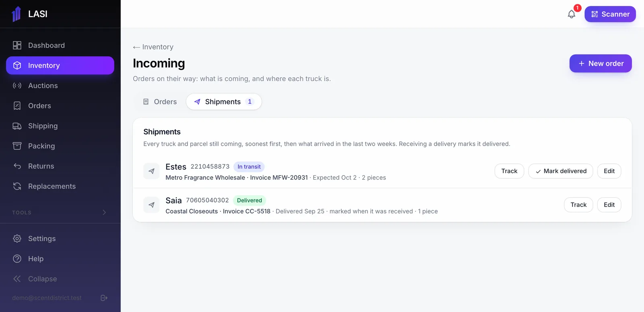
Task: Click the Orders receipt icon in sidebar
Action: tap(17, 106)
